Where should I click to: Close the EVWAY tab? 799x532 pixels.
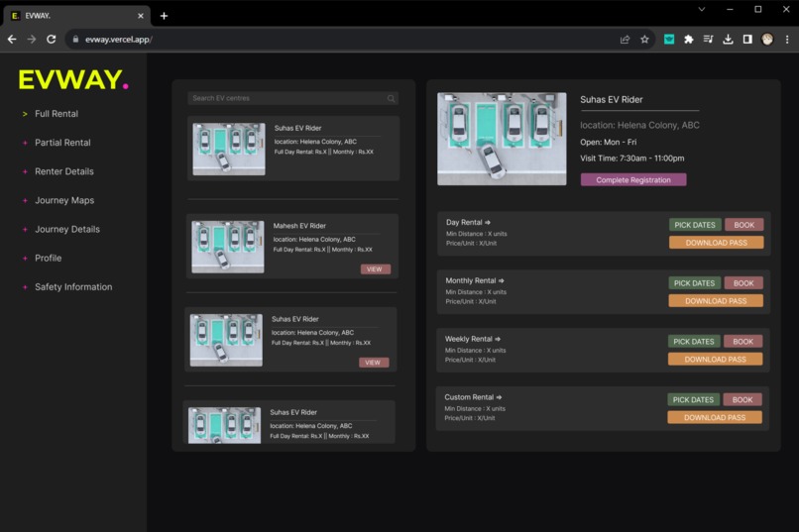tap(141, 16)
